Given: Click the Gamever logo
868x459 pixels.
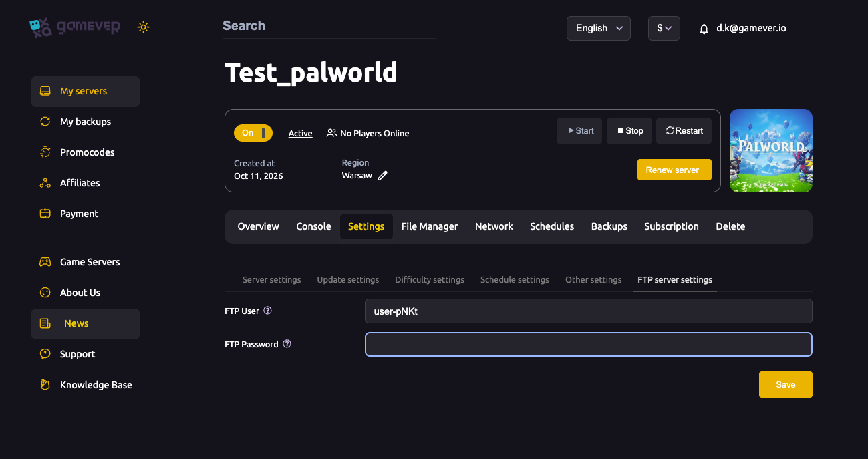Looking at the screenshot, I should (x=75, y=27).
